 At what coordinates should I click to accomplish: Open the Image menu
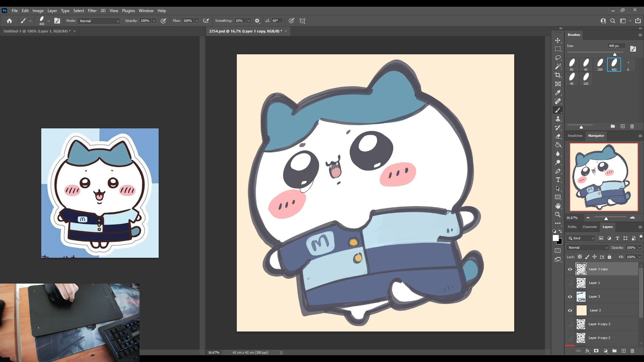[38, 11]
